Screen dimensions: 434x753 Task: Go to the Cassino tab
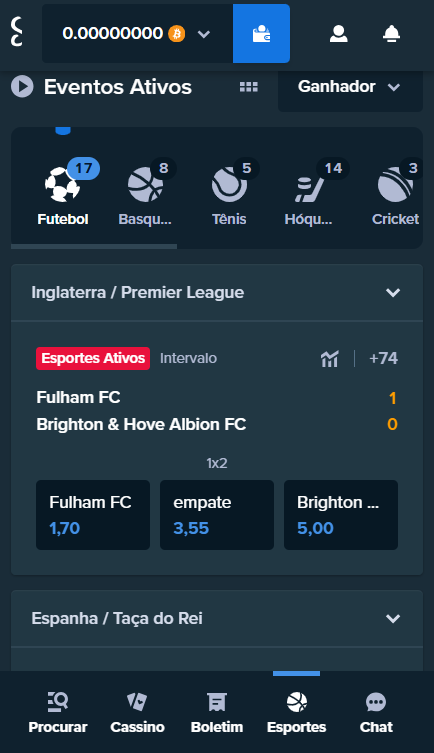click(137, 713)
